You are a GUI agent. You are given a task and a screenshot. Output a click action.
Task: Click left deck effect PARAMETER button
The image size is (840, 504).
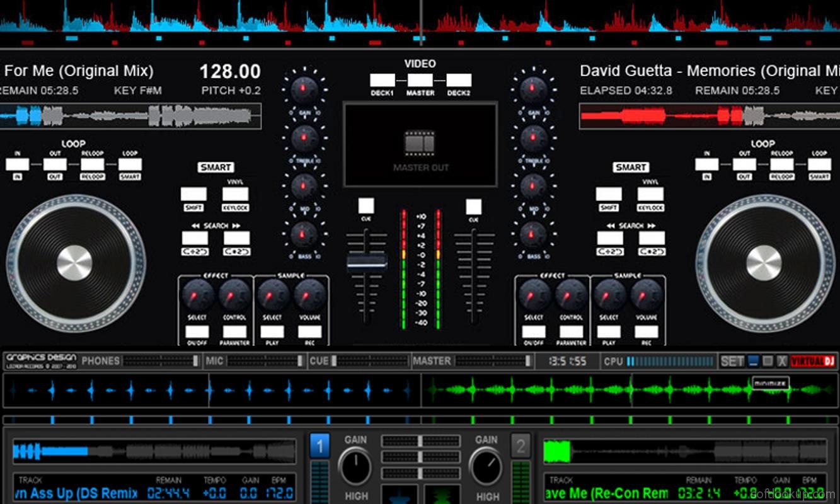234,331
